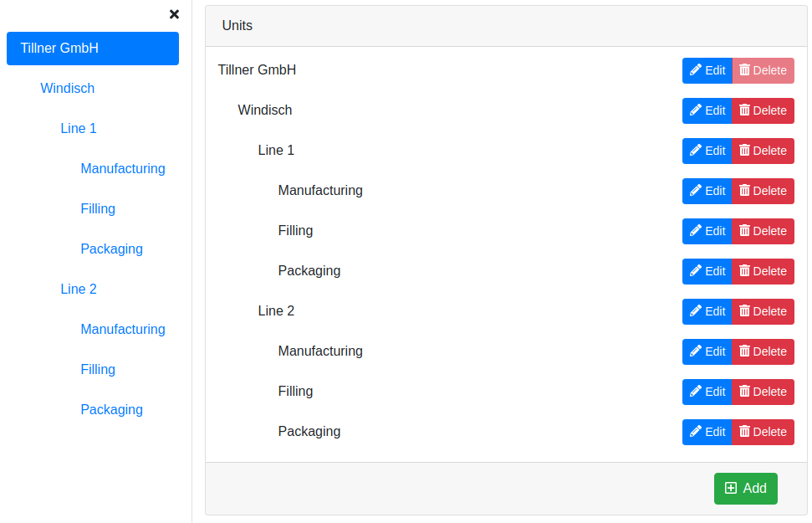Close the sidebar with the X icon

point(174,14)
